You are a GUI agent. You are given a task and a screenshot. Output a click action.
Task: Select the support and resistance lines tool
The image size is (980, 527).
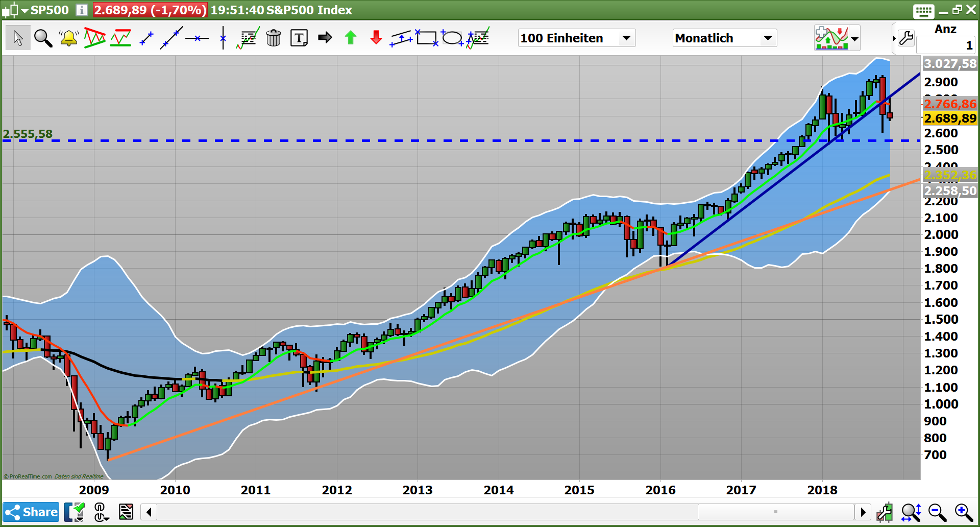[x=120, y=38]
